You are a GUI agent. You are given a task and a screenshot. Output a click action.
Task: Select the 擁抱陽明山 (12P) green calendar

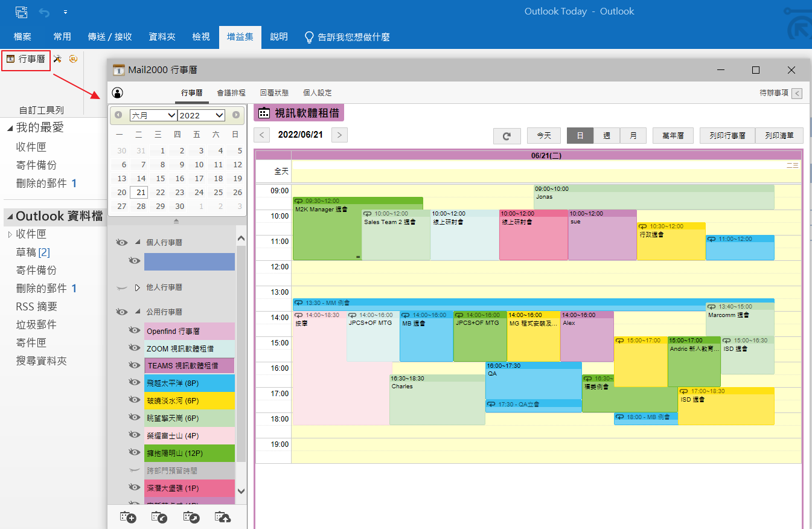click(x=190, y=453)
